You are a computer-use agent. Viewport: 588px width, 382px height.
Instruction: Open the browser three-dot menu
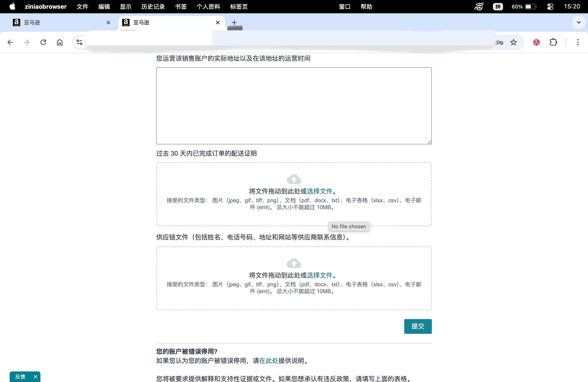click(578, 42)
